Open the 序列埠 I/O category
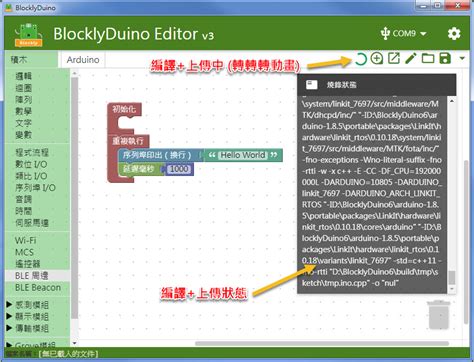The height and width of the screenshot is (362, 474). (35, 188)
